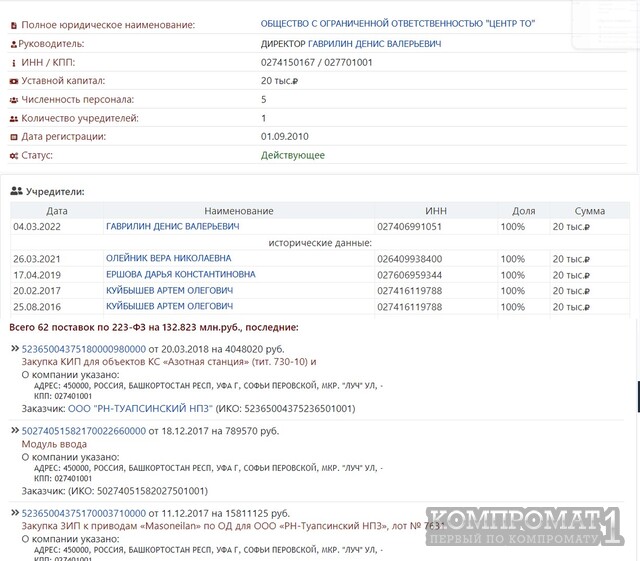The image size is (640, 561).
Task: Click the group icon next to Учредители heading
Action: [16, 191]
